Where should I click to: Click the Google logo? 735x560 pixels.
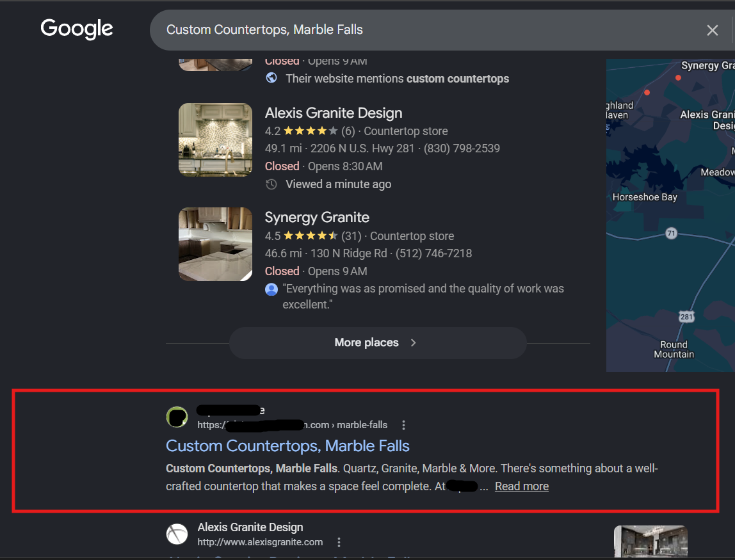tap(76, 29)
